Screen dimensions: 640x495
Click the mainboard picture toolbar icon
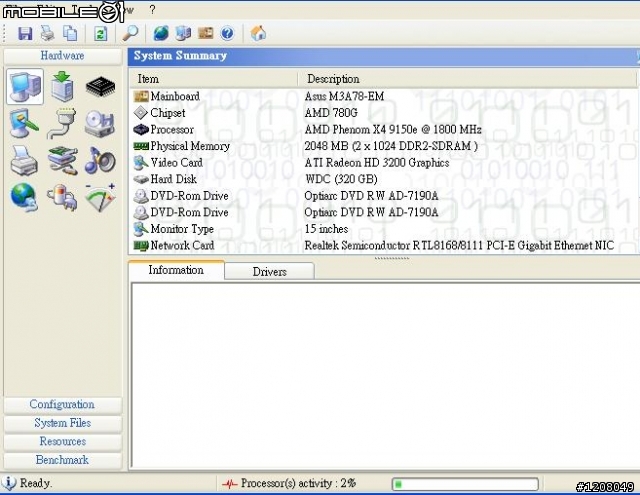[205, 33]
